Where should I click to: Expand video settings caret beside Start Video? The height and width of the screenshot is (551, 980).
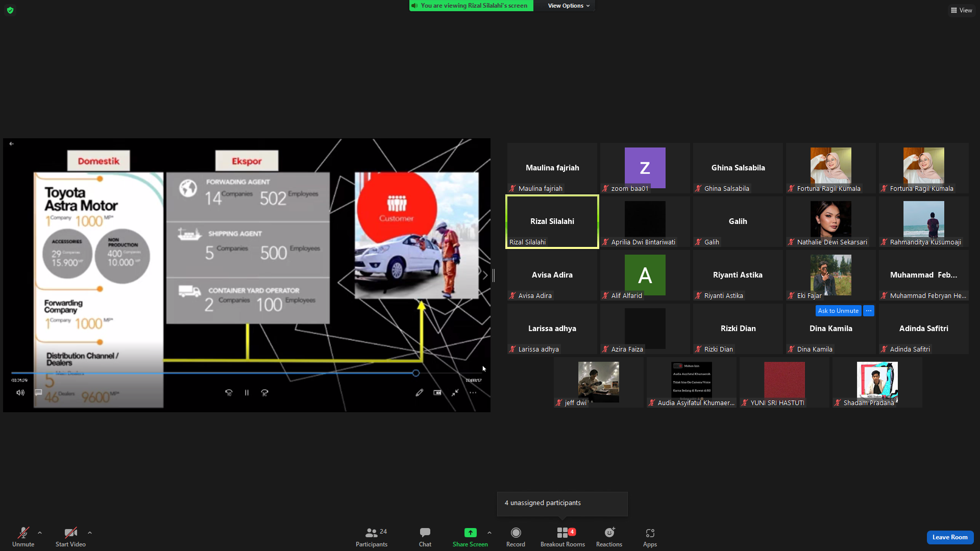pyautogui.click(x=90, y=533)
